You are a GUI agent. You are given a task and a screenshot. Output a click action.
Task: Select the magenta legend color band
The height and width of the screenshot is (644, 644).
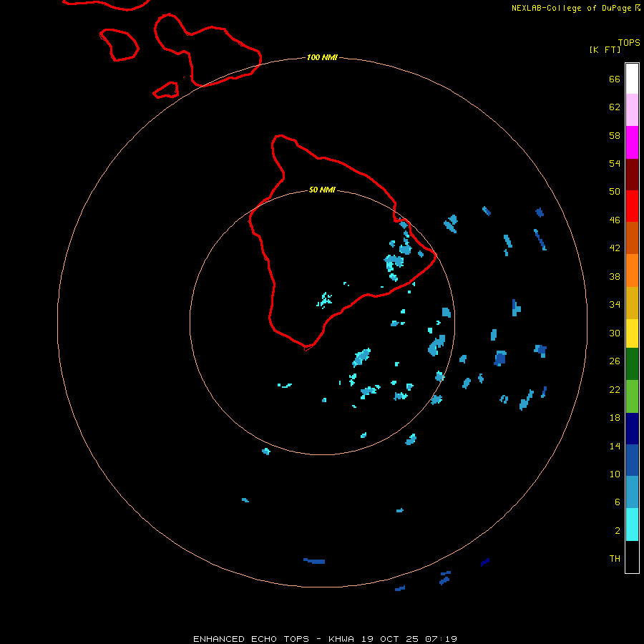click(x=632, y=142)
